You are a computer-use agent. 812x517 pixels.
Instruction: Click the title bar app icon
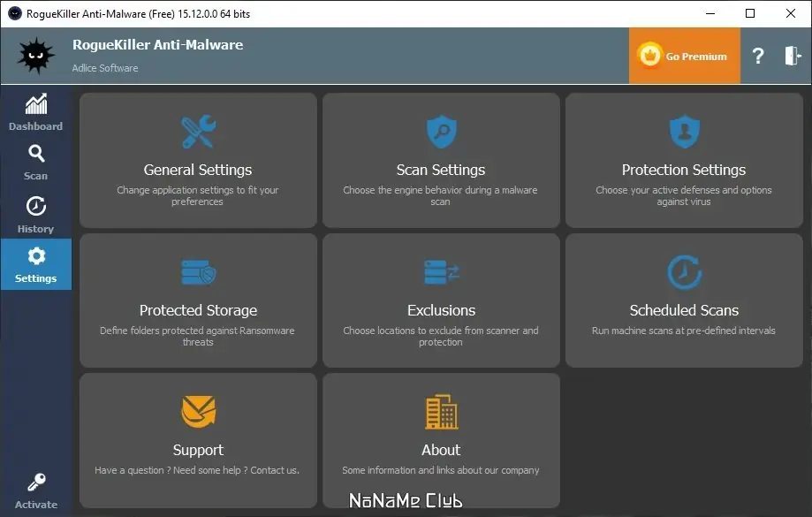click(x=15, y=13)
